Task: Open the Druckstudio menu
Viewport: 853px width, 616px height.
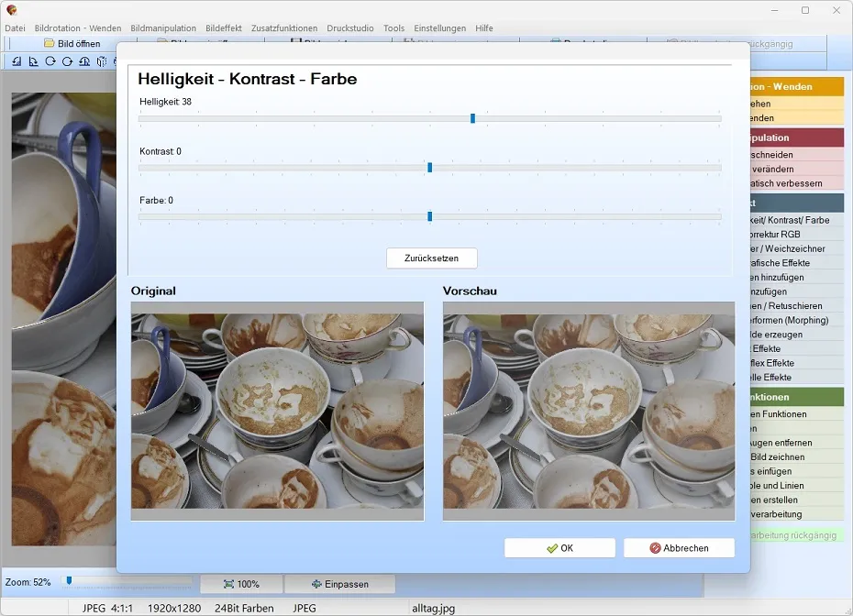Action: click(x=350, y=28)
